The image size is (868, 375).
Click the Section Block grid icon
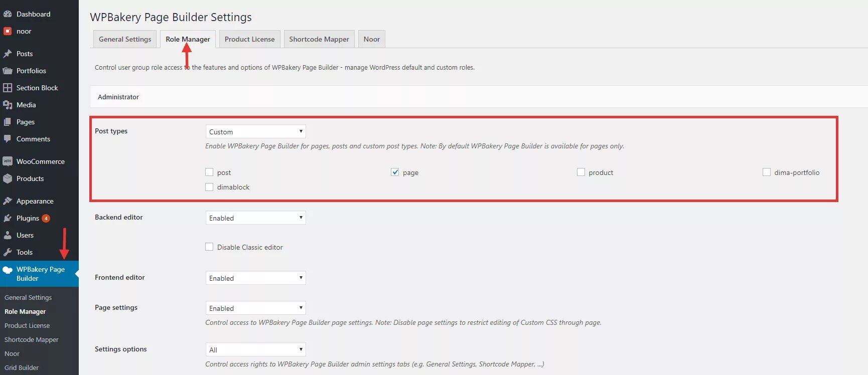pos(8,88)
